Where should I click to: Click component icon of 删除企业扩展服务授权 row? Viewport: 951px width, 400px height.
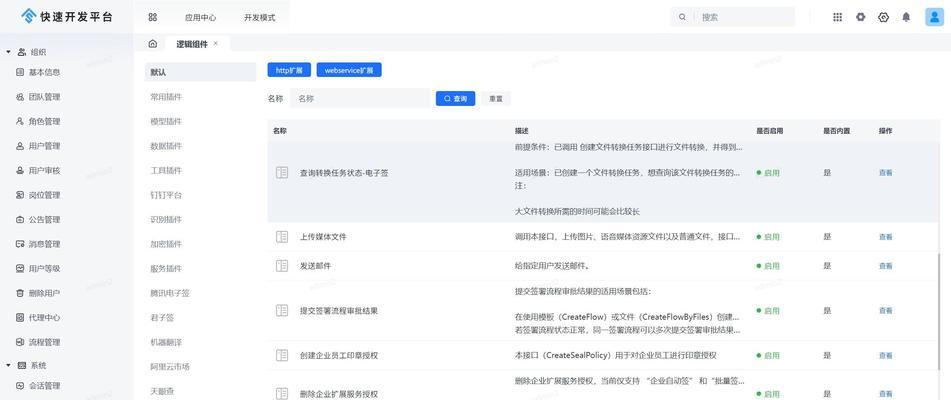(282, 393)
